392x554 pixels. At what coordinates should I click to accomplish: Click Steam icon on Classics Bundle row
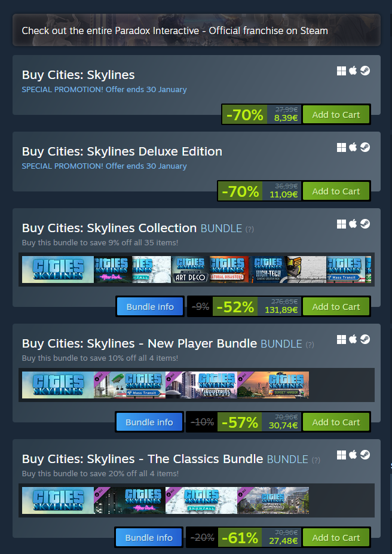pyautogui.click(x=365, y=455)
